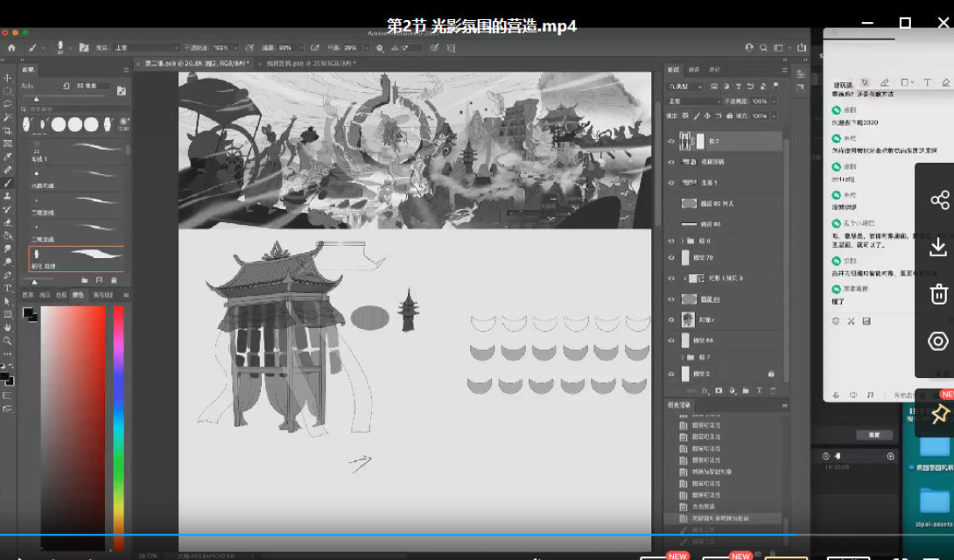Click the Home icon in options bar
The width and height of the screenshot is (954, 560).
[x=11, y=47]
